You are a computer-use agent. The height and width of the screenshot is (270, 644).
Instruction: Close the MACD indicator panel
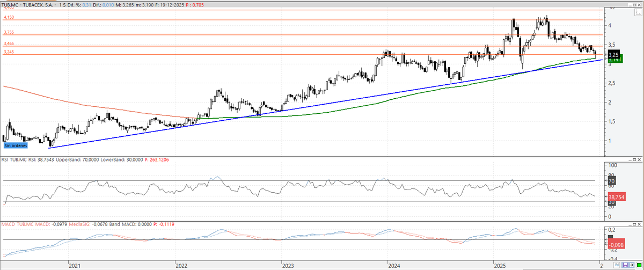pyautogui.click(x=639, y=224)
